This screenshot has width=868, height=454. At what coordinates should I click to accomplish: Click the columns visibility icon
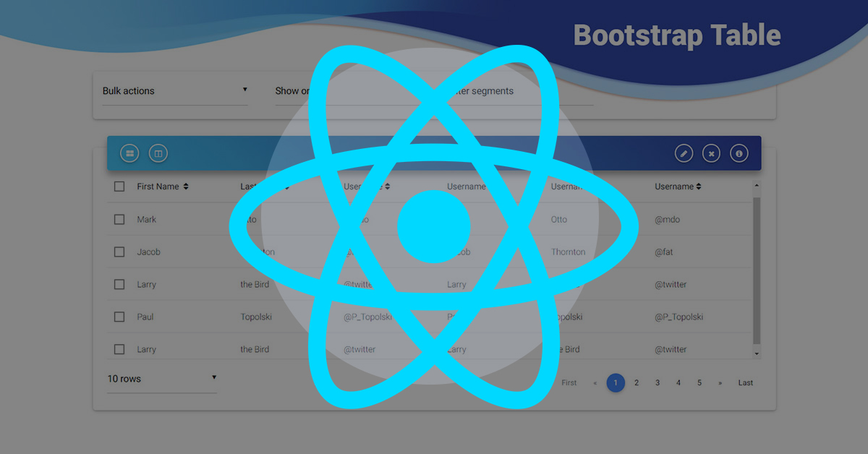[158, 153]
